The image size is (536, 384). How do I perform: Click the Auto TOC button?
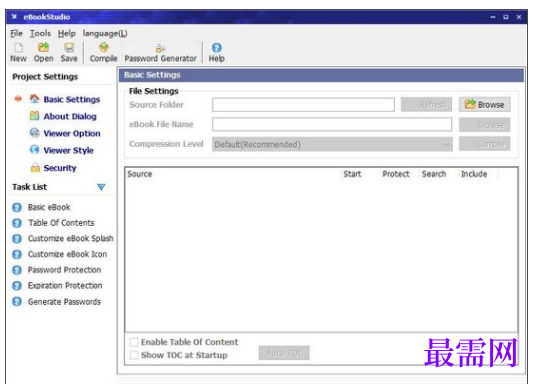(284, 353)
